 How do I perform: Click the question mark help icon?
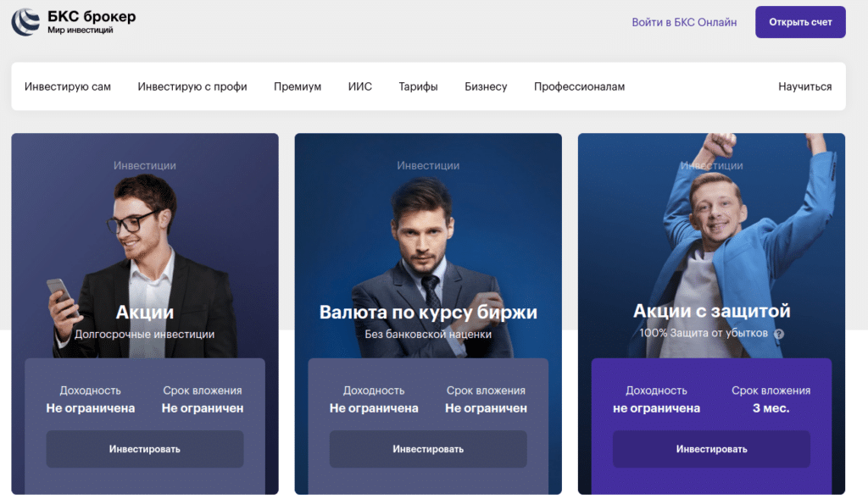(779, 334)
